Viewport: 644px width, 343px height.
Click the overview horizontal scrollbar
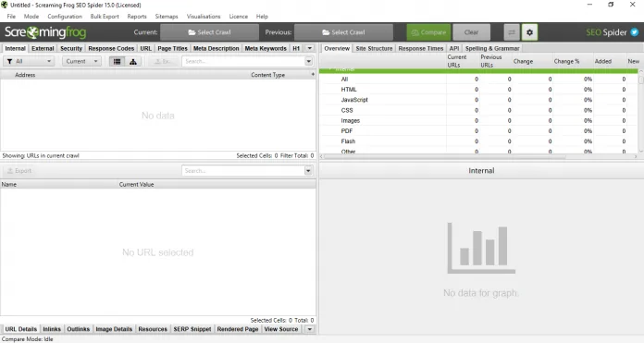click(445, 157)
